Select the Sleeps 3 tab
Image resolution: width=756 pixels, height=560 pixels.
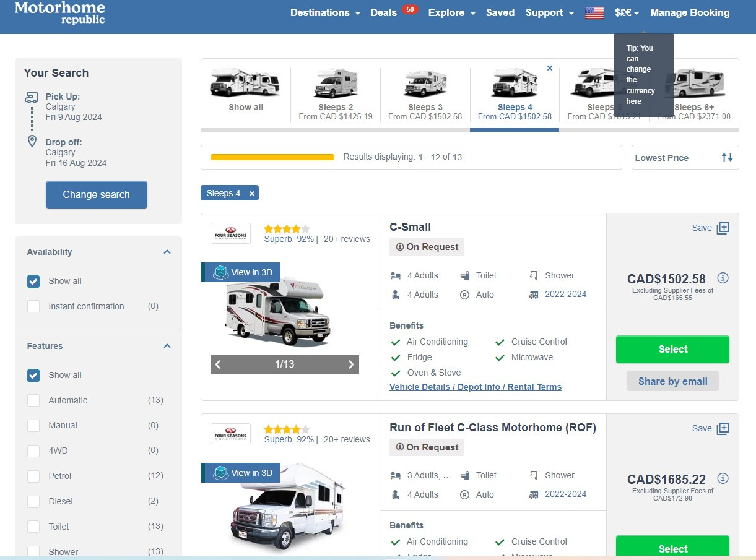[x=425, y=94]
